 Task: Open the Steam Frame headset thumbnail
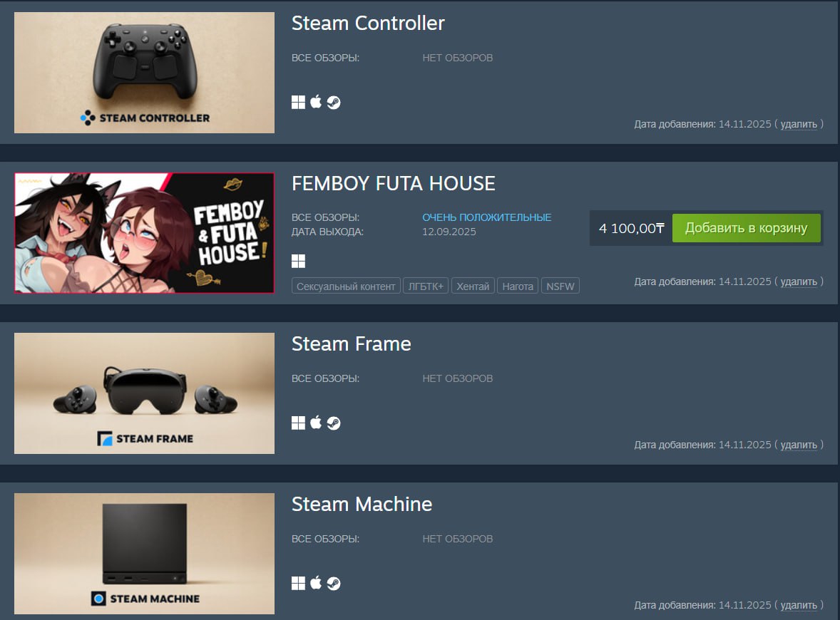click(x=144, y=393)
